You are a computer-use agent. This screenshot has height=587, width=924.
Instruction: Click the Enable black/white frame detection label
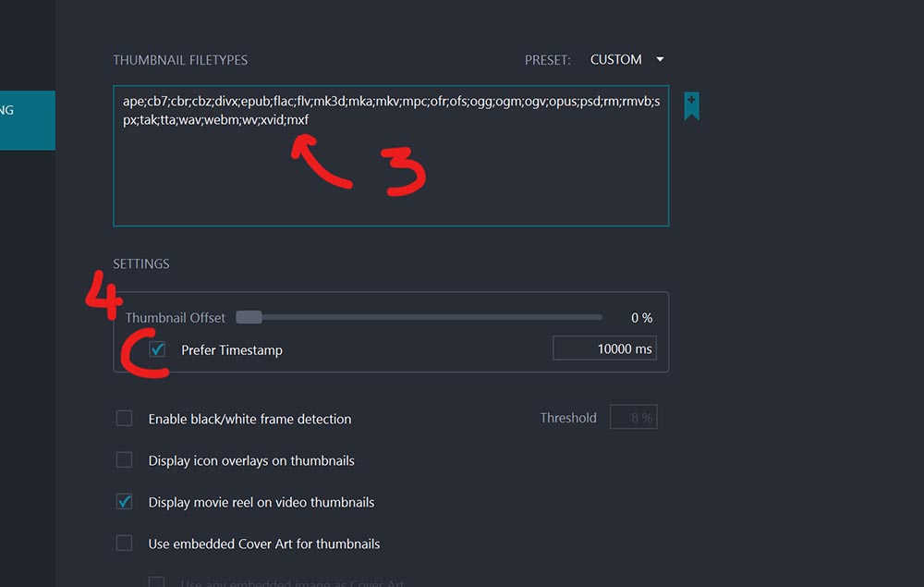(249, 420)
